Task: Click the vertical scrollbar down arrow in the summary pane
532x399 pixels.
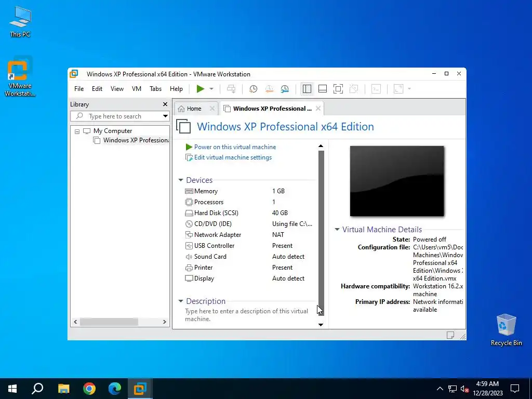Action: click(x=321, y=325)
